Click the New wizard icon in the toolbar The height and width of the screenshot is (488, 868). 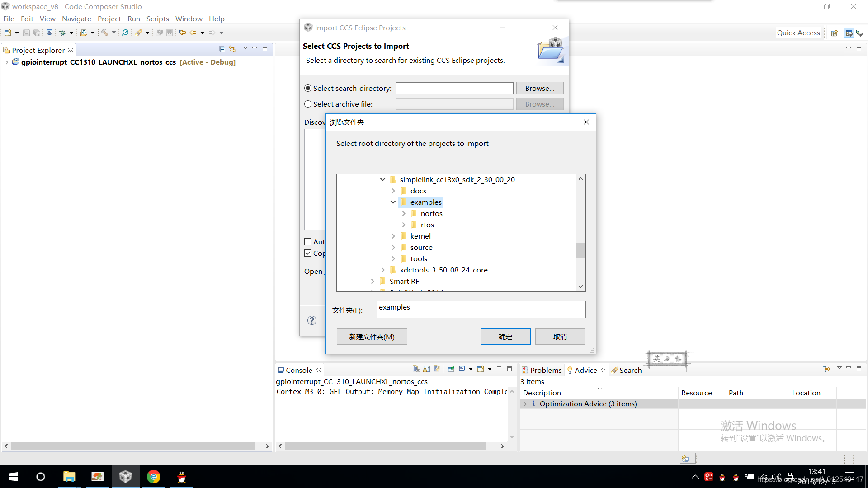[8, 33]
